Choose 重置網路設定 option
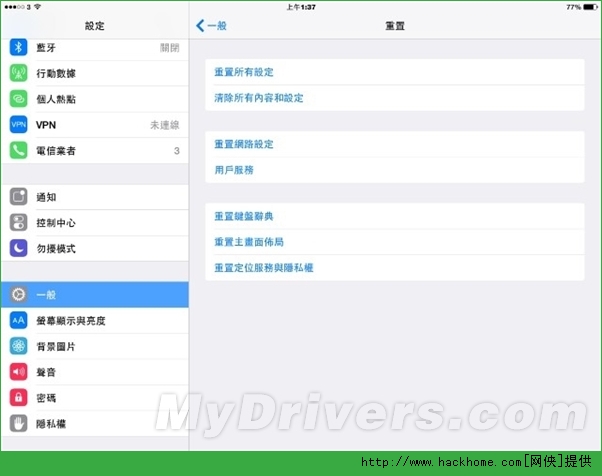Image resolution: width=602 pixels, height=476 pixels. [x=244, y=144]
